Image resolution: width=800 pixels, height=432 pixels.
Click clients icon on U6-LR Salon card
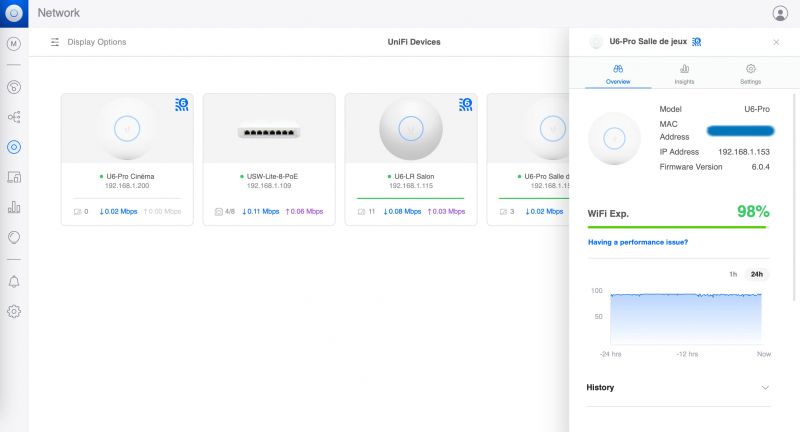(x=361, y=212)
